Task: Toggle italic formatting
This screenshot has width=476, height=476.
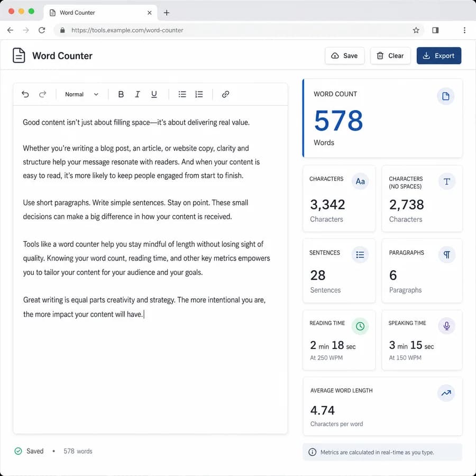Action: pos(137,95)
